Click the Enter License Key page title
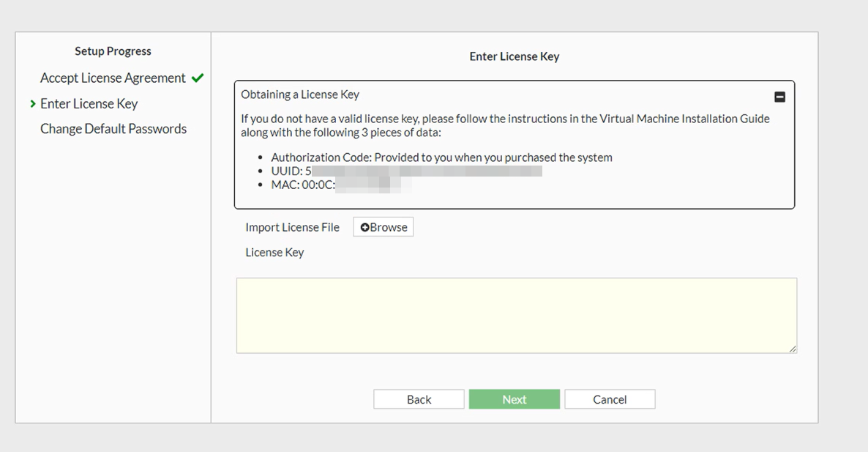 tap(514, 56)
